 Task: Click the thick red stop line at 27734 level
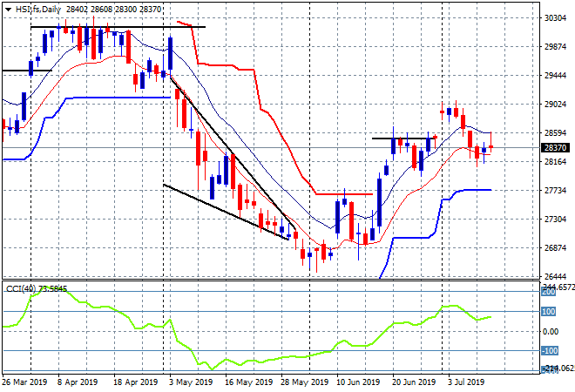(x=344, y=194)
